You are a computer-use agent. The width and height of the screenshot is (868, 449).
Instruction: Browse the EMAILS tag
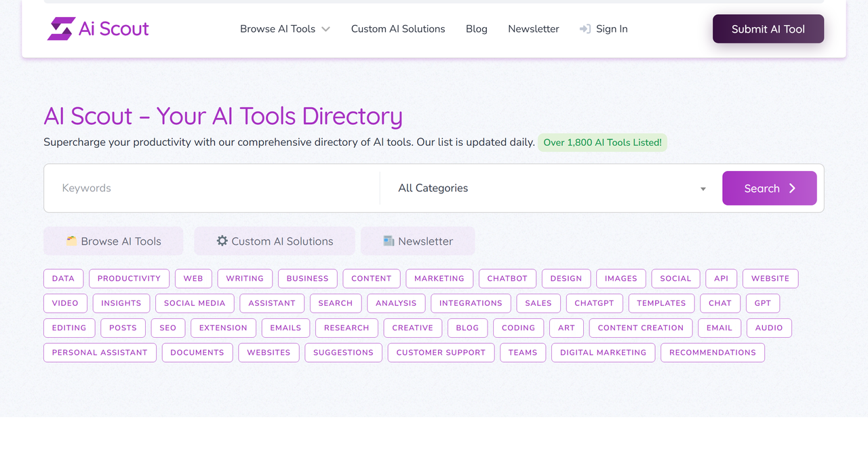(285, 328)
